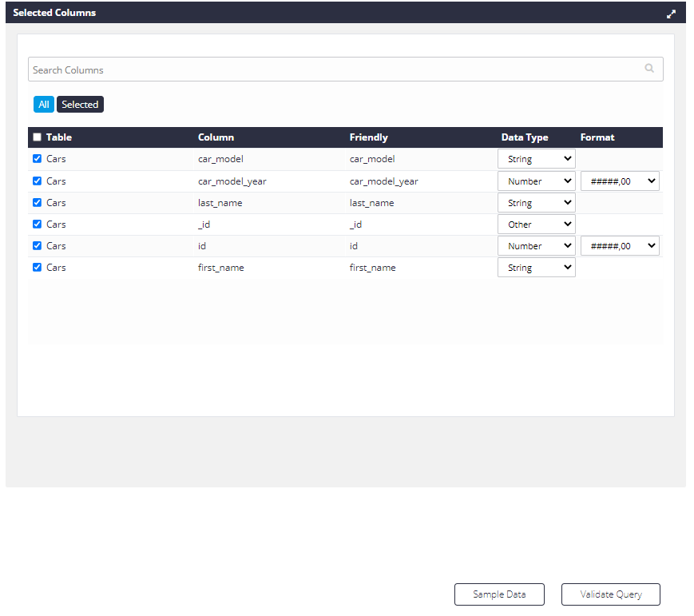Viewport: 694px width, 616px height.
Task: Click the Selected Columns panel title
Action: [x=54, y=13]
